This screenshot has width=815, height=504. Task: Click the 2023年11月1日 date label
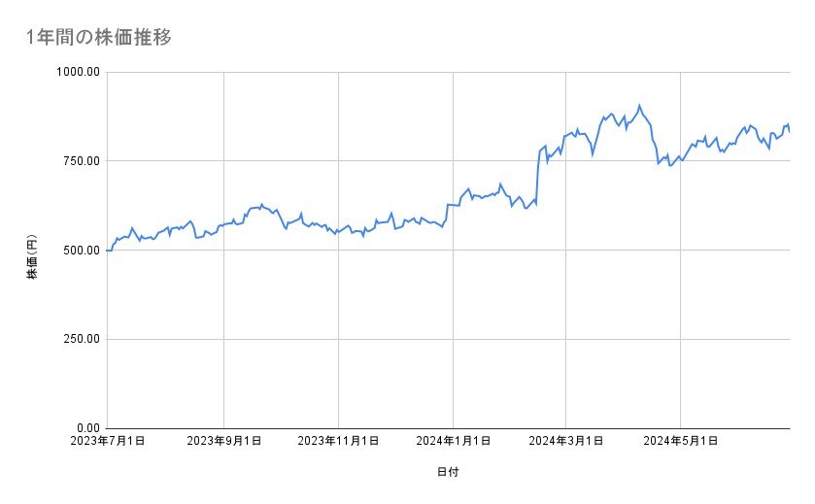[338, 441]
